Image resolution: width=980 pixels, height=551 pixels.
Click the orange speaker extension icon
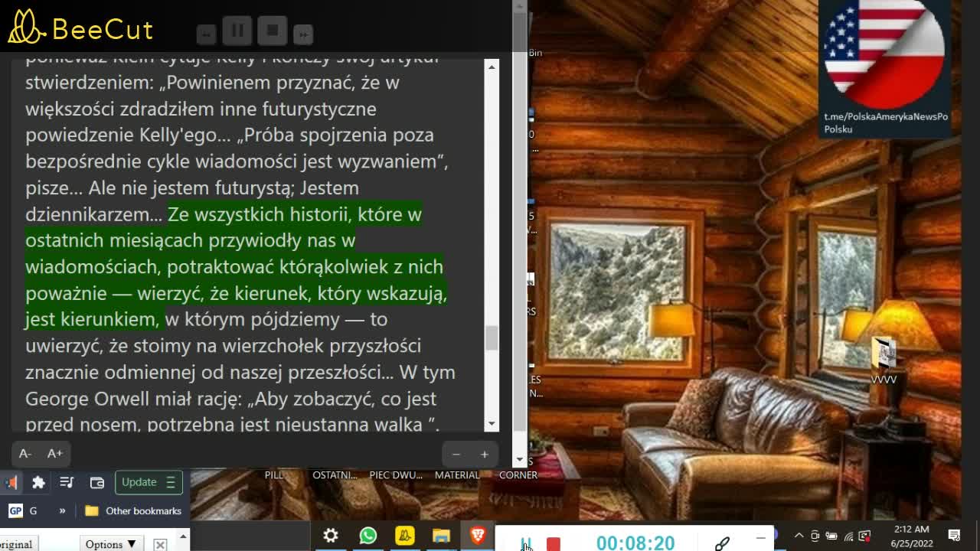(x=11, y=482)
